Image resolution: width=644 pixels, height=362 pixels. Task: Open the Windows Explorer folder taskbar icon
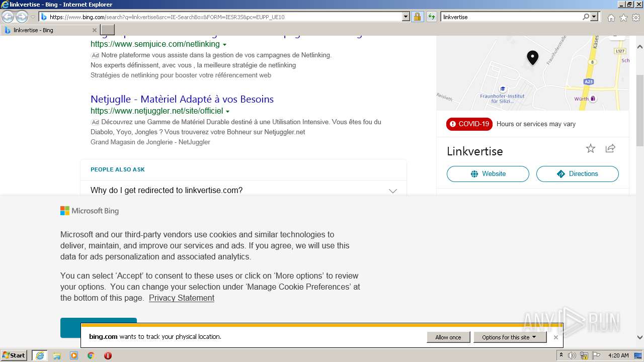coord(57,355)
